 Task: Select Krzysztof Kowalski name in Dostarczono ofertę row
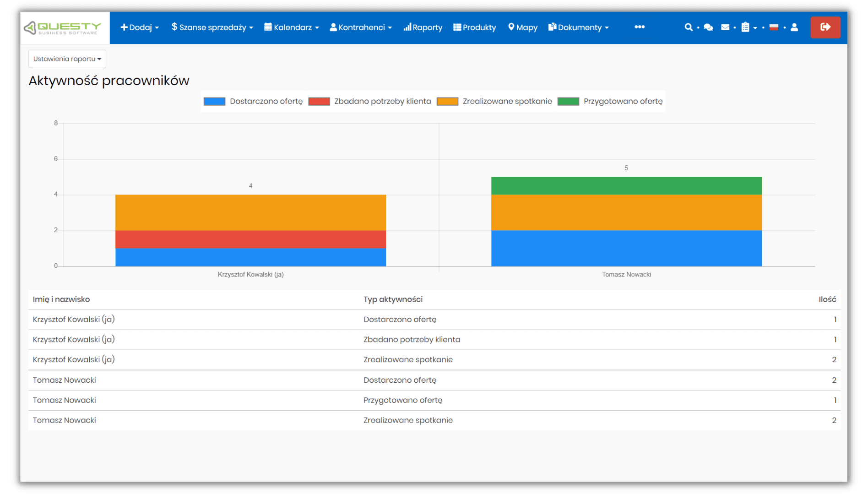[74, 320]
